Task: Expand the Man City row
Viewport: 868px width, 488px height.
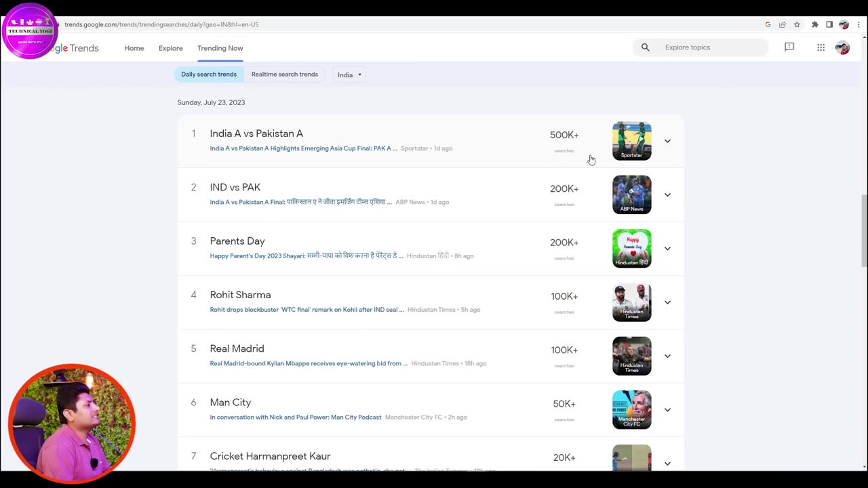Action: [667, 410]
